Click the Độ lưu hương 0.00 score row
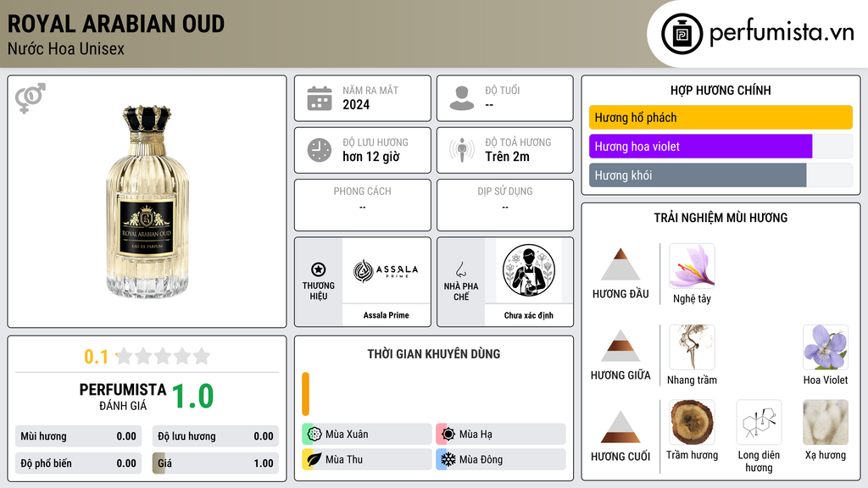 point(215,436)
